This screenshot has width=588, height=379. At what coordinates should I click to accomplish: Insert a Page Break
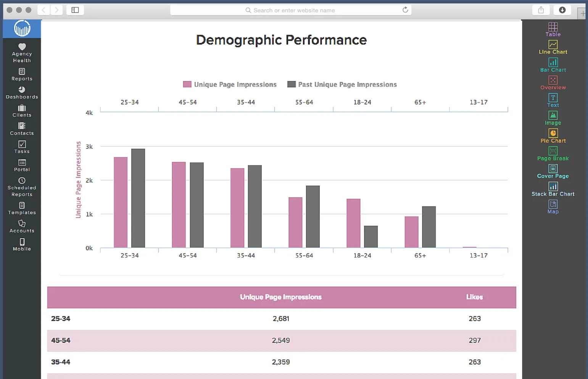(x=553, y=154)
